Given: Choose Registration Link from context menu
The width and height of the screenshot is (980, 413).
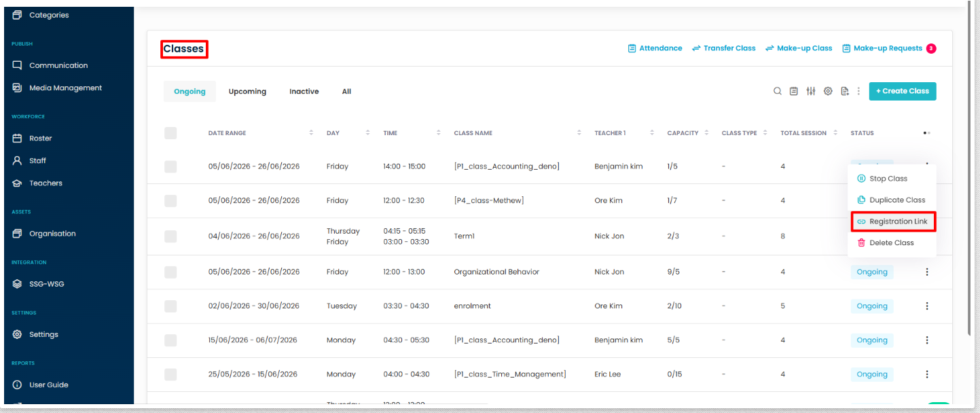Looking at the screenshot, I should click(x=892, y=221).
